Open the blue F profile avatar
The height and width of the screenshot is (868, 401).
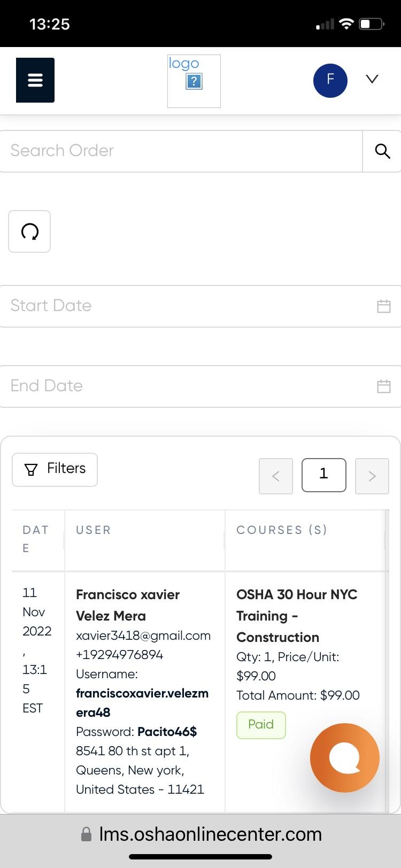coord(330,80)
